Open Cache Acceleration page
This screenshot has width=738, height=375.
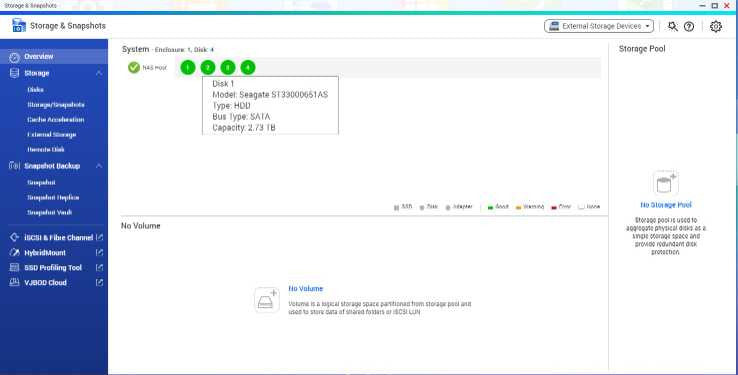coord(56,120)
